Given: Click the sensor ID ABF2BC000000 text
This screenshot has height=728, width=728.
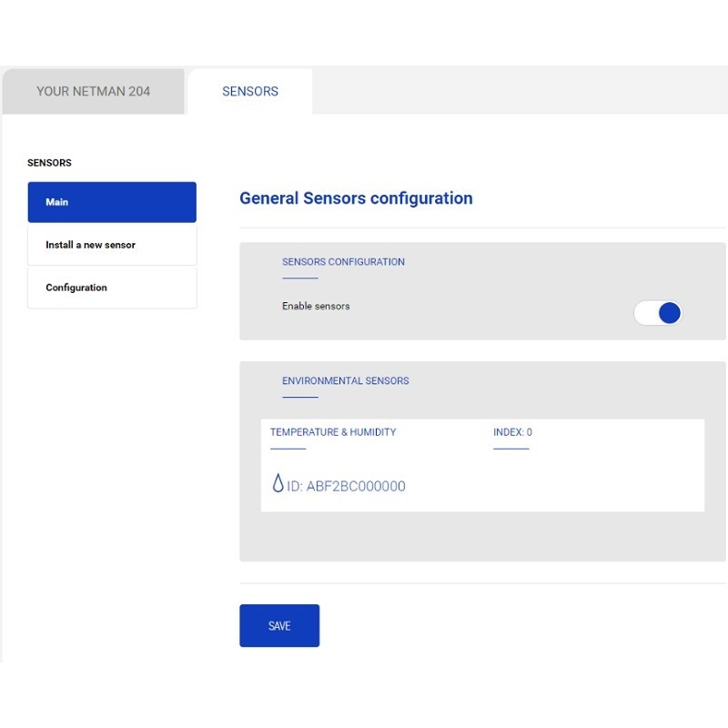Looking at the screenshot, I should 346,486.
